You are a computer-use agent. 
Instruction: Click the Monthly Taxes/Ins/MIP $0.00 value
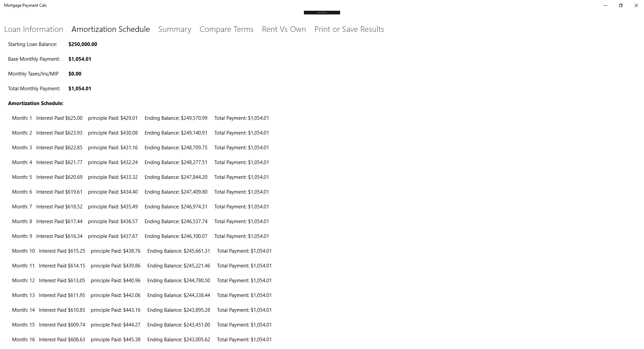click(x=75, y=74)
